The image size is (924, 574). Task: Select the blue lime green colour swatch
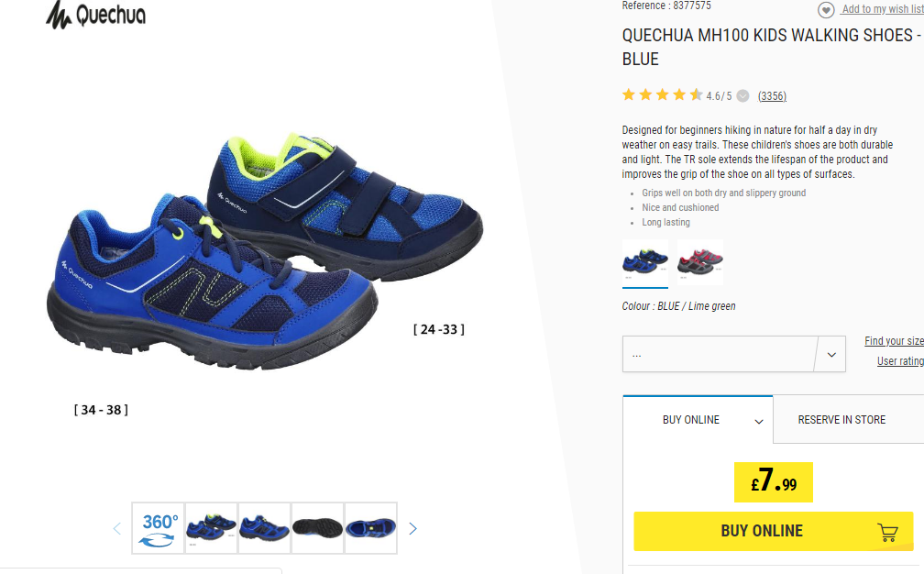[x=645, y=262]
